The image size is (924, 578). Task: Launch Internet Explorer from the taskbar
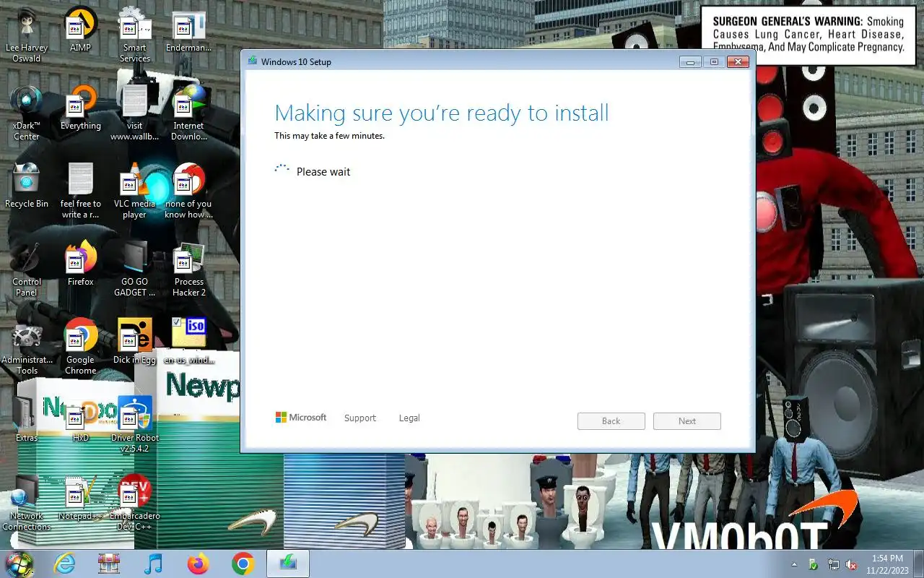click(65, 564)
